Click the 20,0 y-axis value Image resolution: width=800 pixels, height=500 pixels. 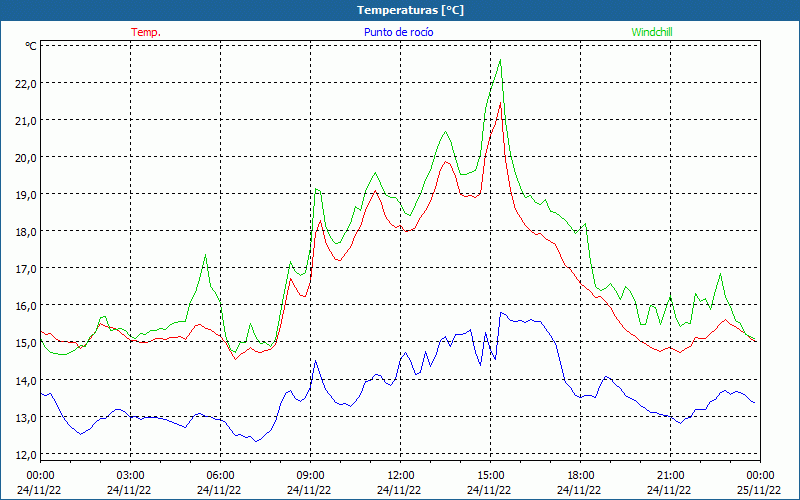click(x=27, y=157)
